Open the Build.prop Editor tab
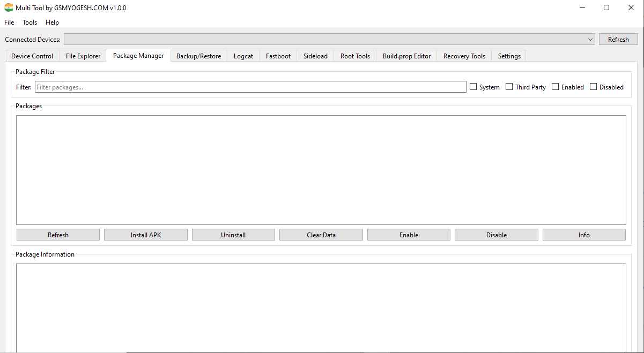Screen dimensions: 644x353 (x=406, y=56)
